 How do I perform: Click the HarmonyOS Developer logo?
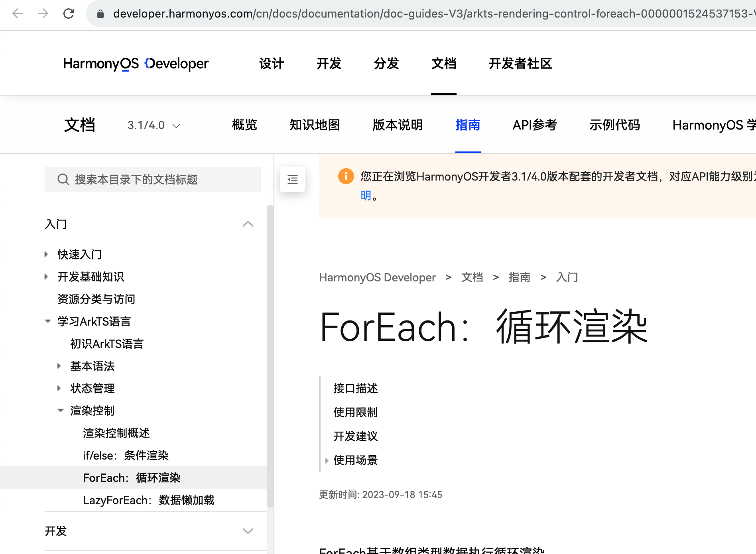136,63
